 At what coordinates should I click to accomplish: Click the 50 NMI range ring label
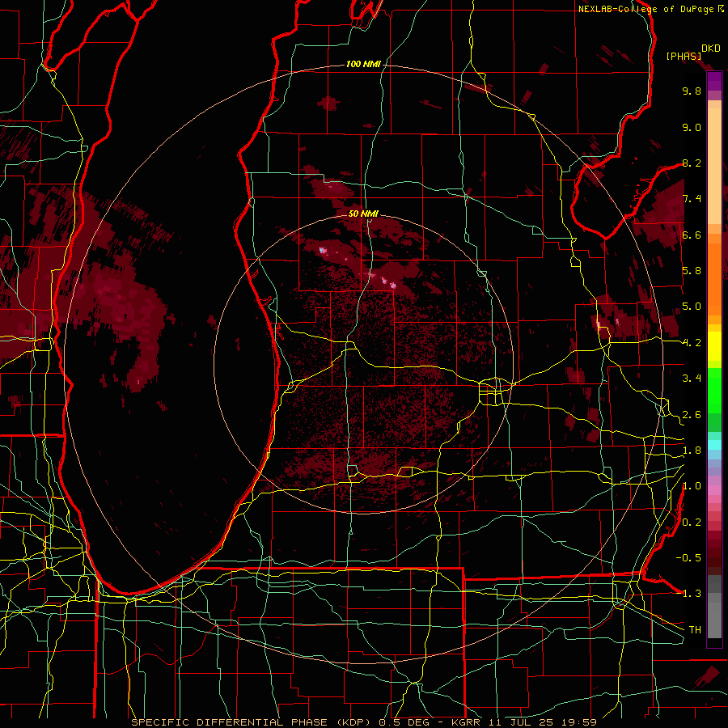[x=363, y=214]
